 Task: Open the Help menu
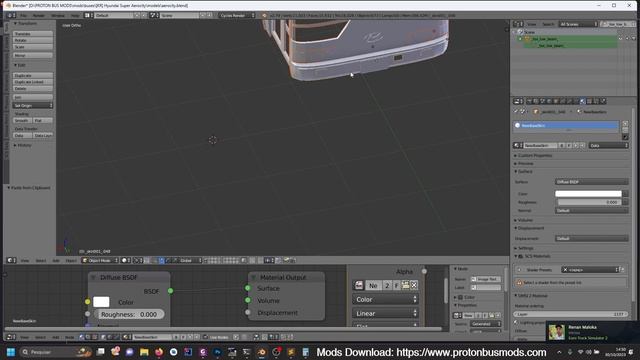pos(75,16)
